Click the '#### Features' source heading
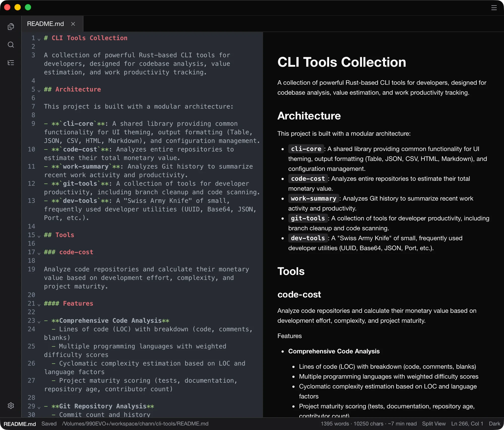Image resolution: width=504 pixels, height=430 pixels. [x=69, y=304]
